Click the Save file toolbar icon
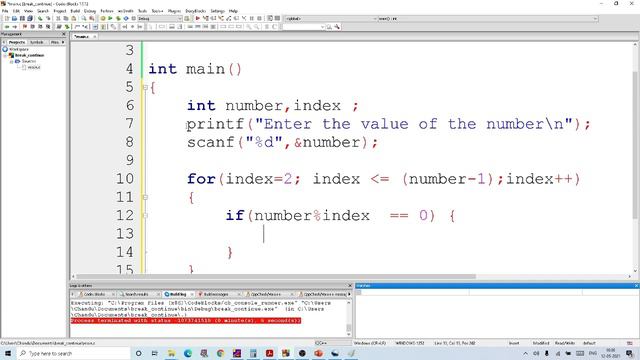This screenshot has height=360, width=640. point(22,18)
